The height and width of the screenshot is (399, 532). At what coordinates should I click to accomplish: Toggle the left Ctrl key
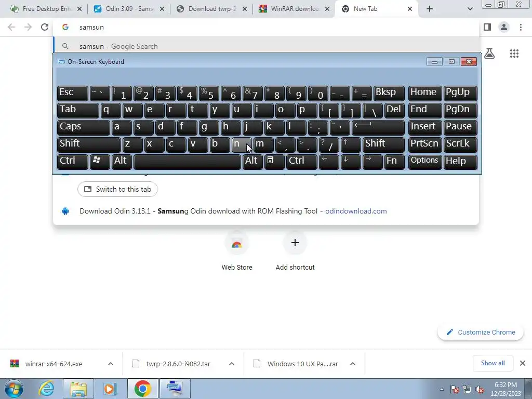pyautogui.click(x=73, y=161)
